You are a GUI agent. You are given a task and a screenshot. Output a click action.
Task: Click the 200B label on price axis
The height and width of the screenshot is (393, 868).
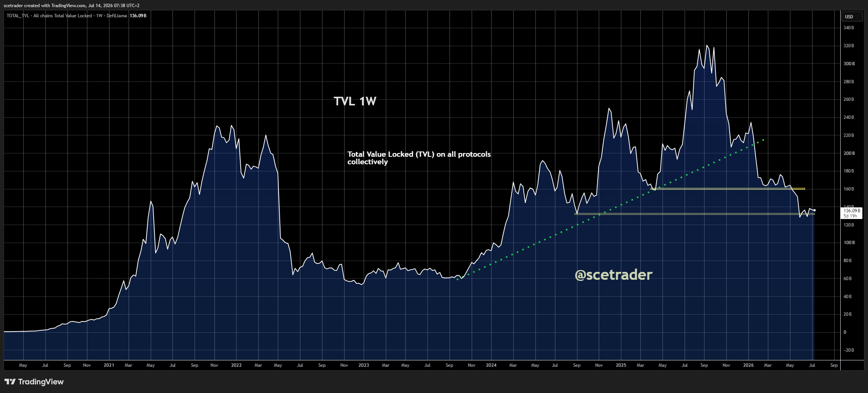[849, 153]
